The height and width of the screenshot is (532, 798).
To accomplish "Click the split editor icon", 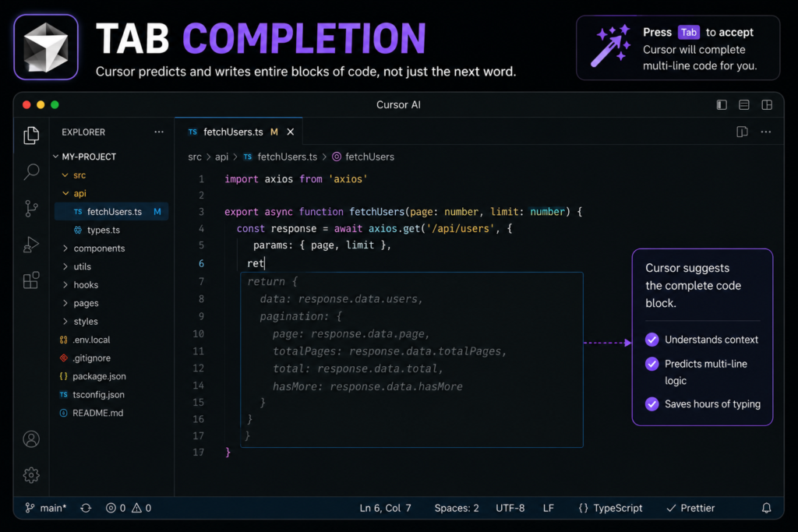I will coord(742,132).
